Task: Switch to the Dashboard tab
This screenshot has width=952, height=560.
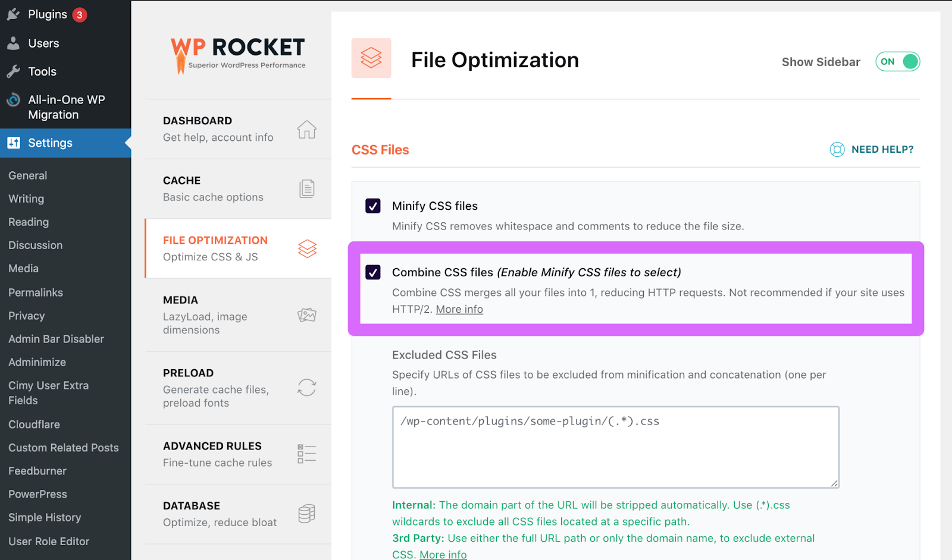Action: tap(238, 129)
